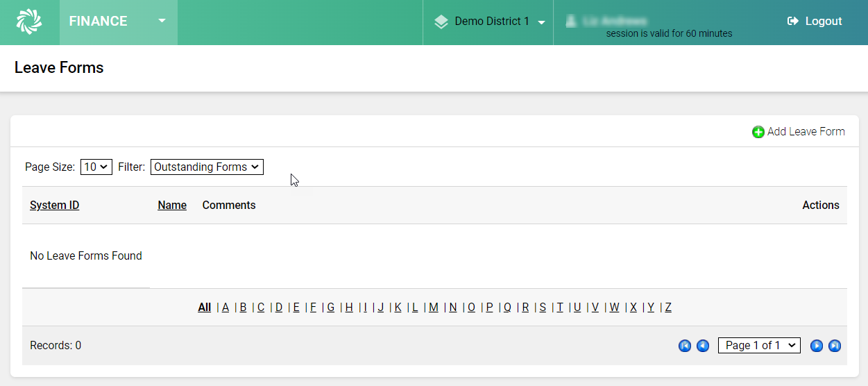
Task: Filter names by letter V
Action: tap(595, 308)
